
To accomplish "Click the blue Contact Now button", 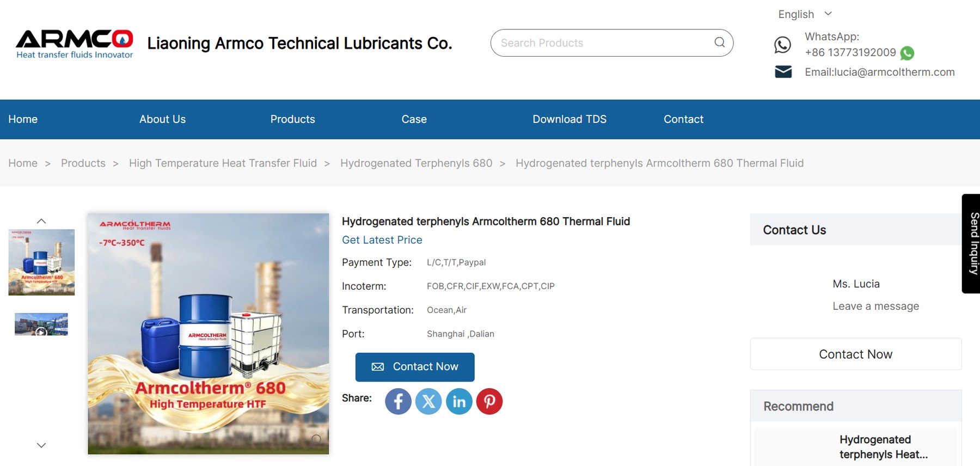I will tap(415, 367).
